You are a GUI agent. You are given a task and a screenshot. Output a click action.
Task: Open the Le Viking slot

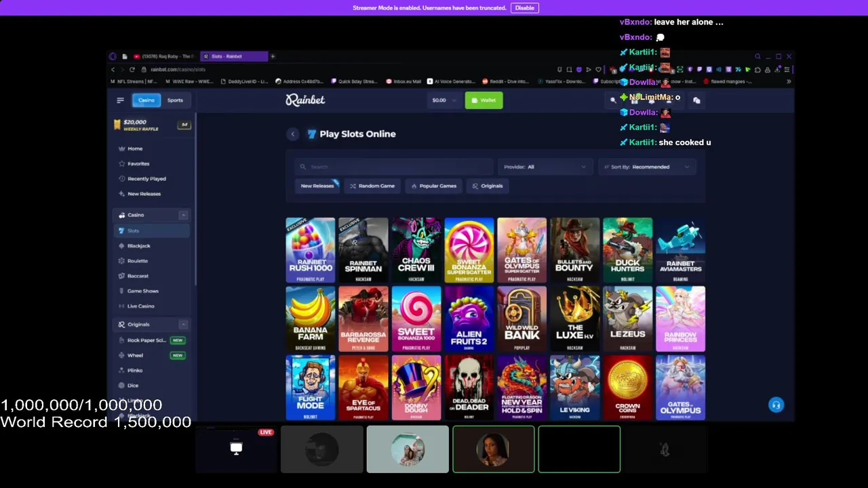(575, 388)
